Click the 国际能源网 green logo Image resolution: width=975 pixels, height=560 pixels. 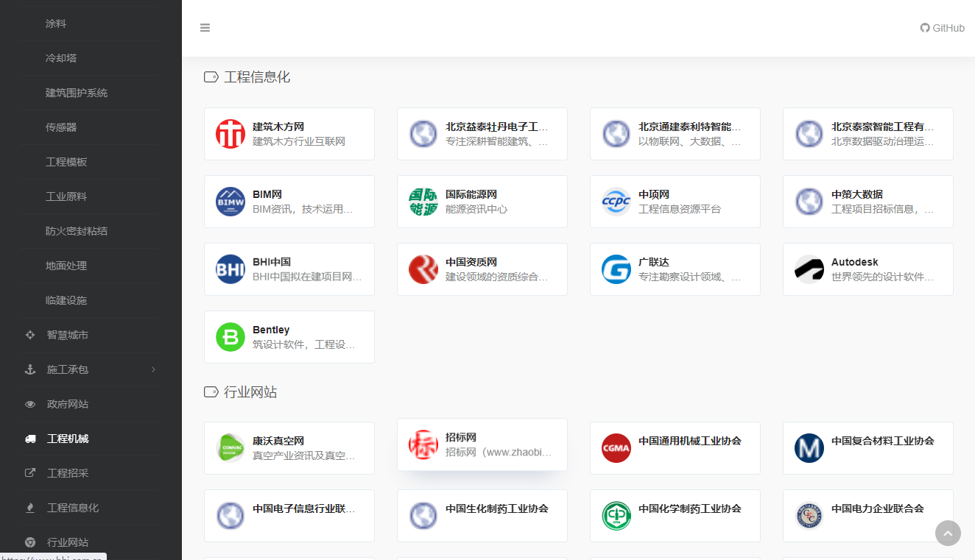(x=423, y=202)
